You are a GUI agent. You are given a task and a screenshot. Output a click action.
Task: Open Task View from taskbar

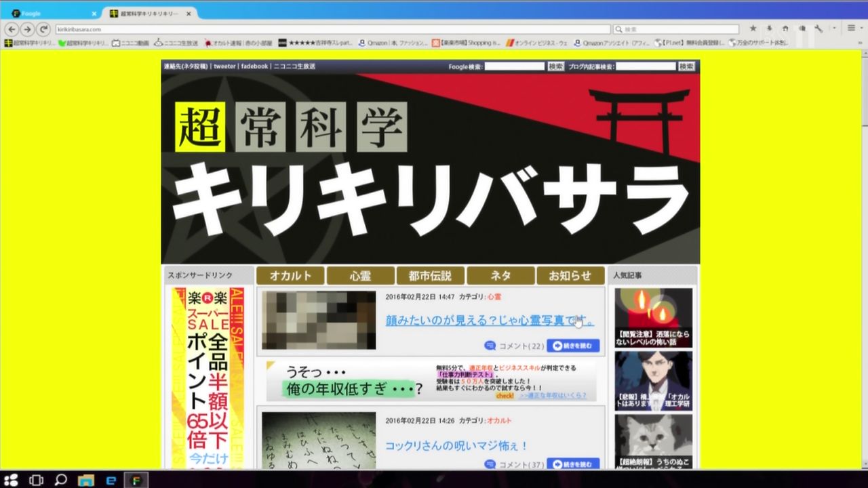(x=36, y=480)
